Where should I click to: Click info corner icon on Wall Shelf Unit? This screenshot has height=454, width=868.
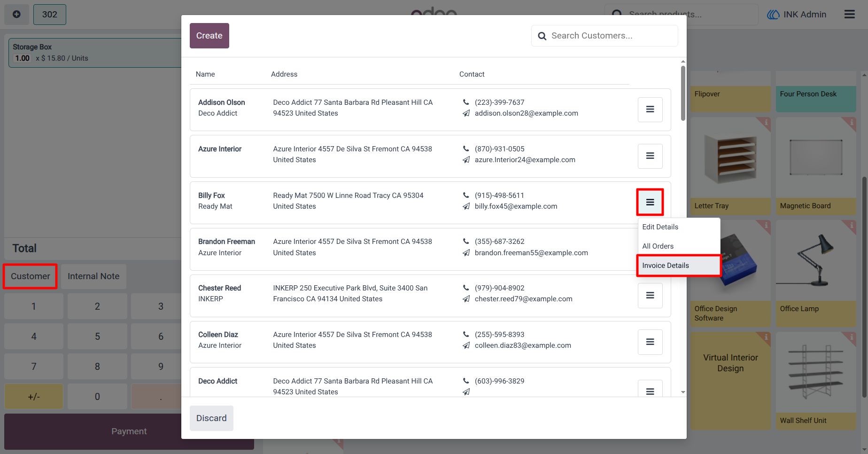[x=851, y=337]
